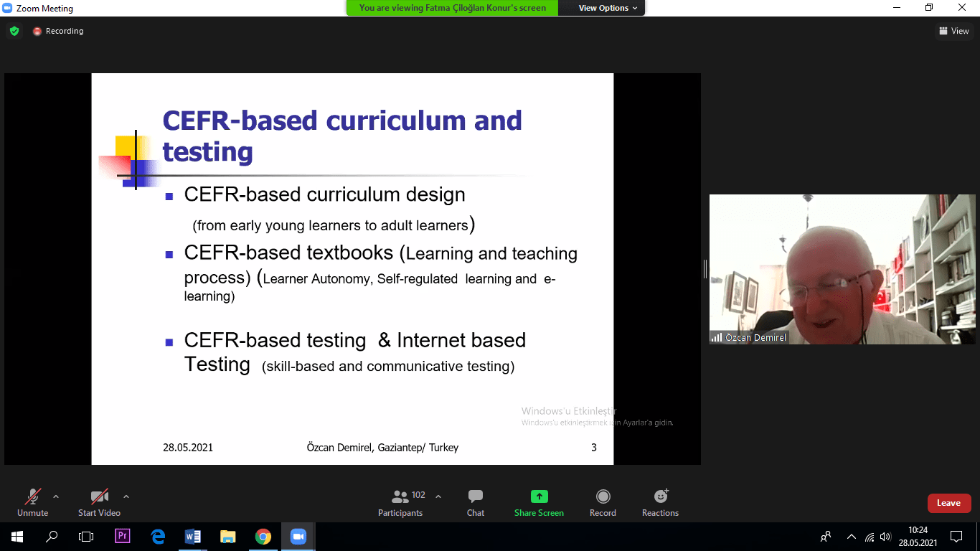Select Özcan Demirel's video thumbnail

(x=842, y=269)
